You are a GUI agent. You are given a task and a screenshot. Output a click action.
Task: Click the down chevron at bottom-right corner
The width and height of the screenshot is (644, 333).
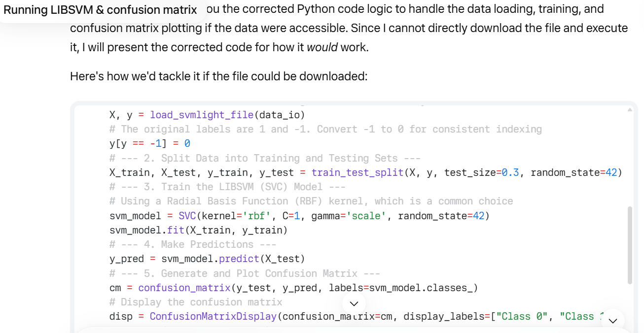click(613, 321)
